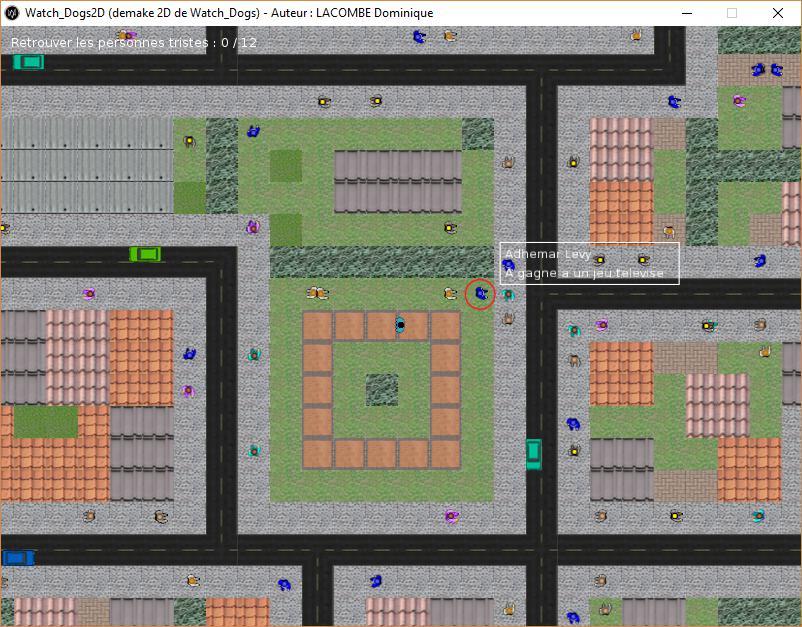Click the 'Retrouver les personnes tristes' counter

tap(133, 43)
